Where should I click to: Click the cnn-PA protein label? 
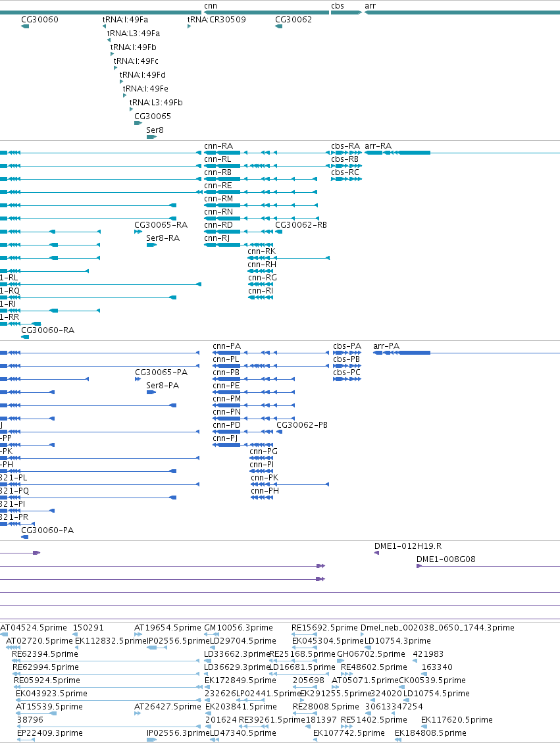pos(227,346)
